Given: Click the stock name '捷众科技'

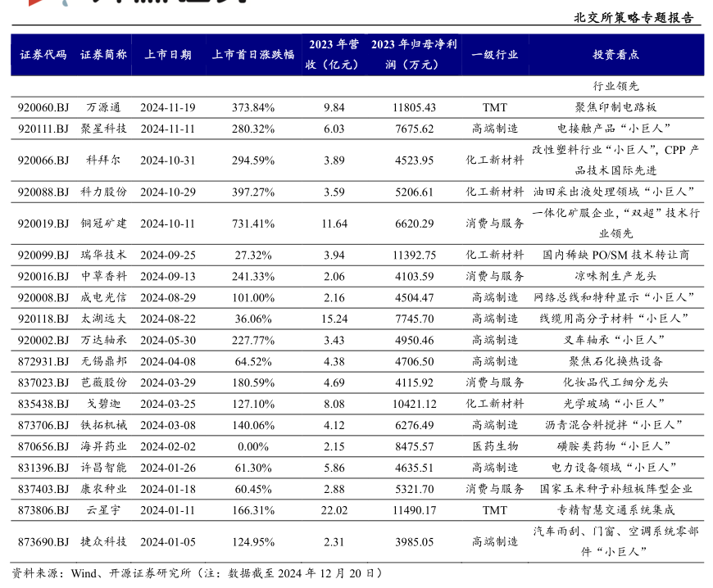Looking at the screenshot, I should tap(104, 542).
